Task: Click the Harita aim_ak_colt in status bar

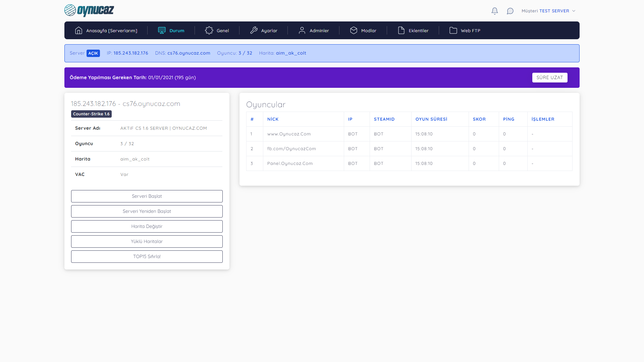Action: coord(282,53)
